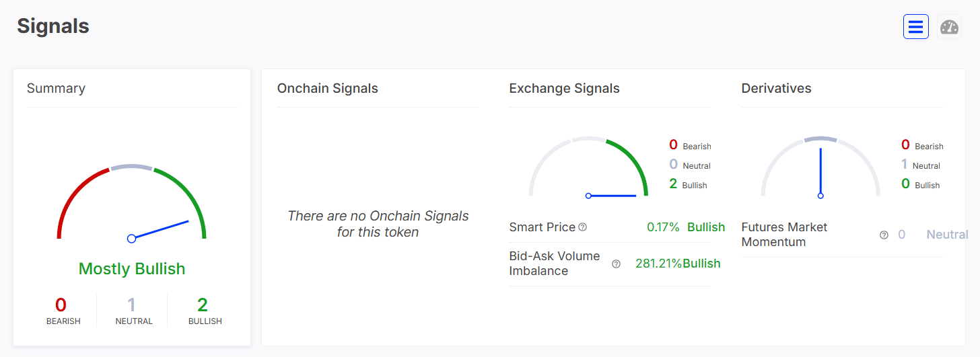
Task: Click the Derivatives gauge needle
Action: pos(820,172)
